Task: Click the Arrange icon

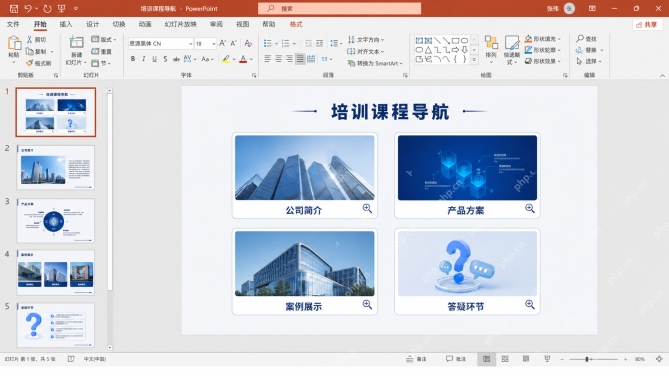Action: (x=491, y=43)
